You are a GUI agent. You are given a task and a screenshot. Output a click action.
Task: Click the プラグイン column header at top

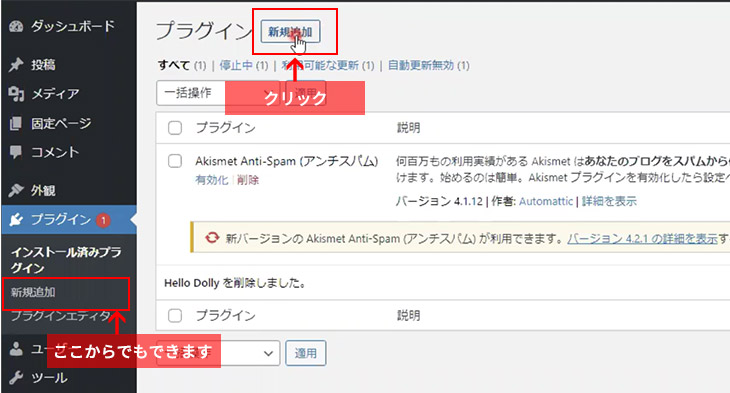(225, 128)
